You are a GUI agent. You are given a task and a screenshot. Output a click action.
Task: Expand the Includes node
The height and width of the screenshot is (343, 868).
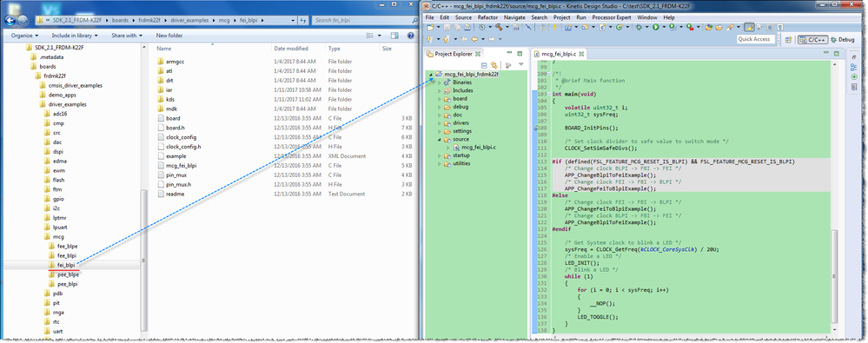(x=440, y=90)
